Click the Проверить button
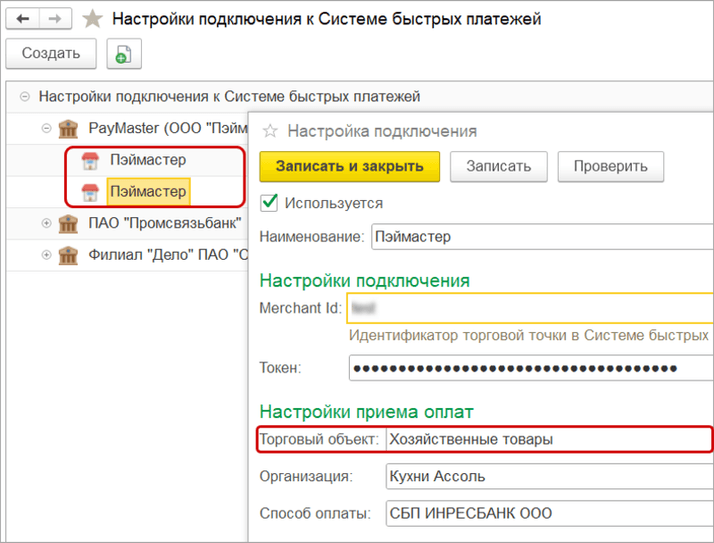Viewport: 714px width, 543px height. click(x=611, y=166)
